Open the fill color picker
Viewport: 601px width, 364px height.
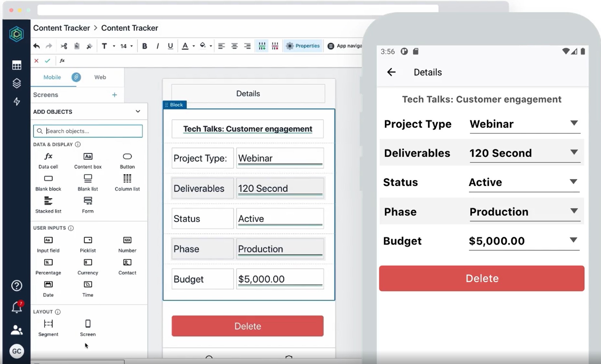click(205, 46)
